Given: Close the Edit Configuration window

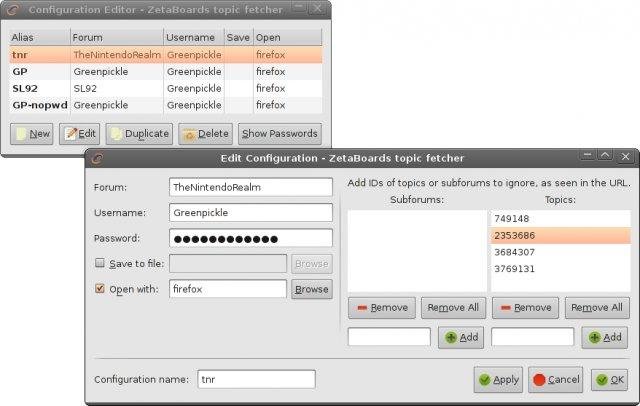Looking at the screenshot, I should point(625,156).
